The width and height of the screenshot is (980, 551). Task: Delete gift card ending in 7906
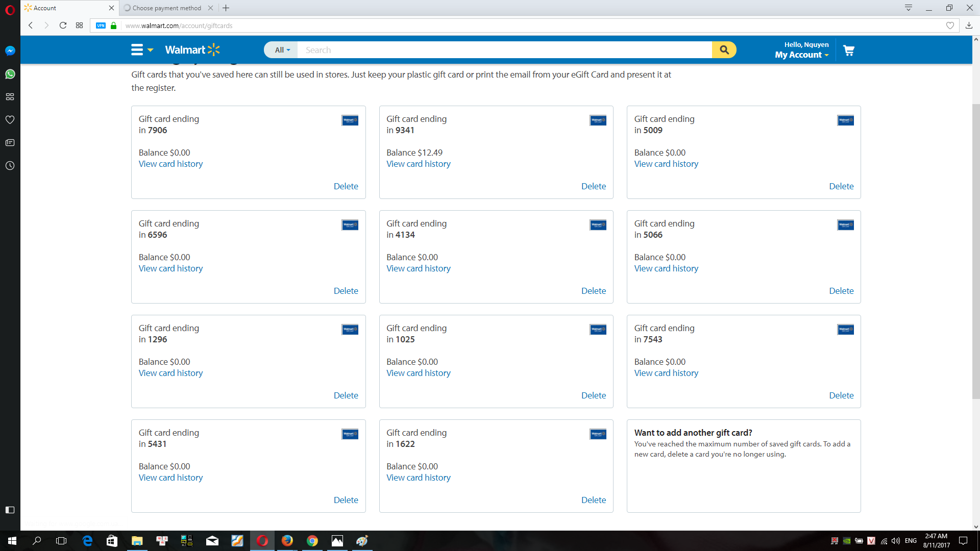tap(346, 186)
